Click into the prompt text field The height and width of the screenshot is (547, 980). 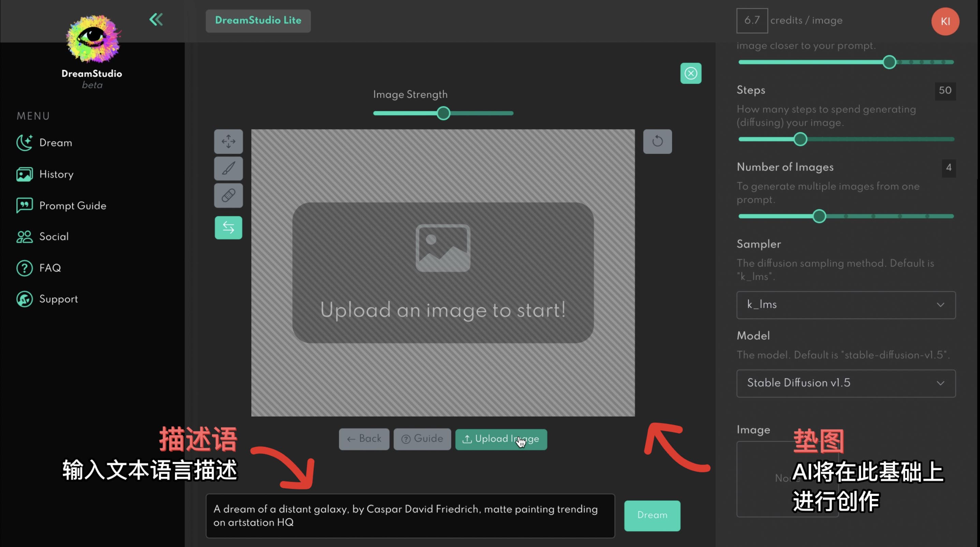[410, 515]
